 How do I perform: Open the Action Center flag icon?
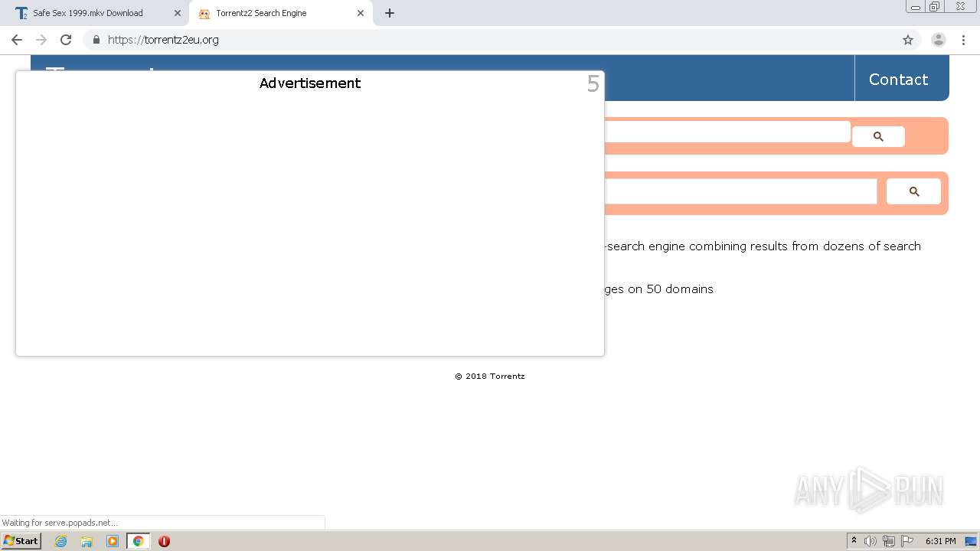click(x=907, y=541)
